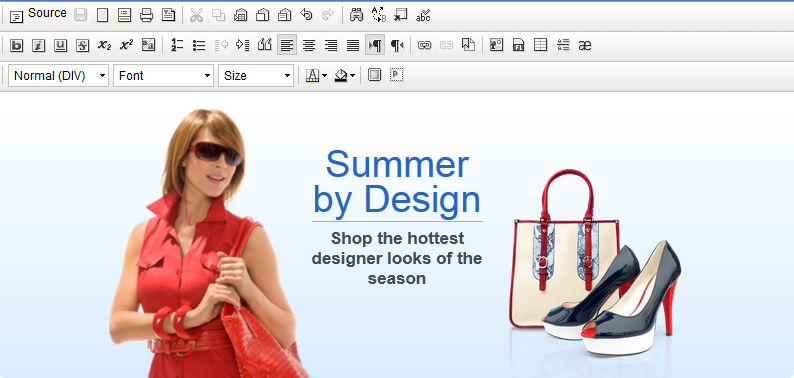The width and height of the screenshot is (794, 378).
Task: Center align the text
Action: tap(309, 45)
